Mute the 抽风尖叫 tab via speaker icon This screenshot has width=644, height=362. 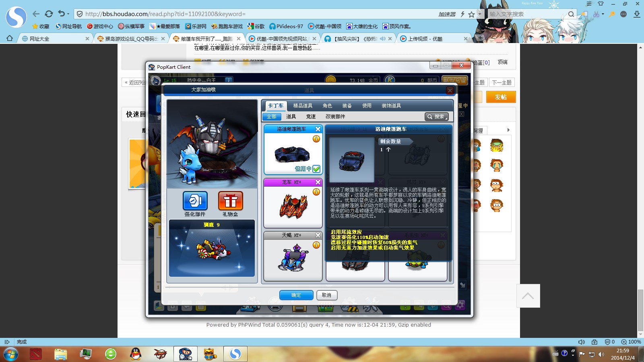point(382,39)
